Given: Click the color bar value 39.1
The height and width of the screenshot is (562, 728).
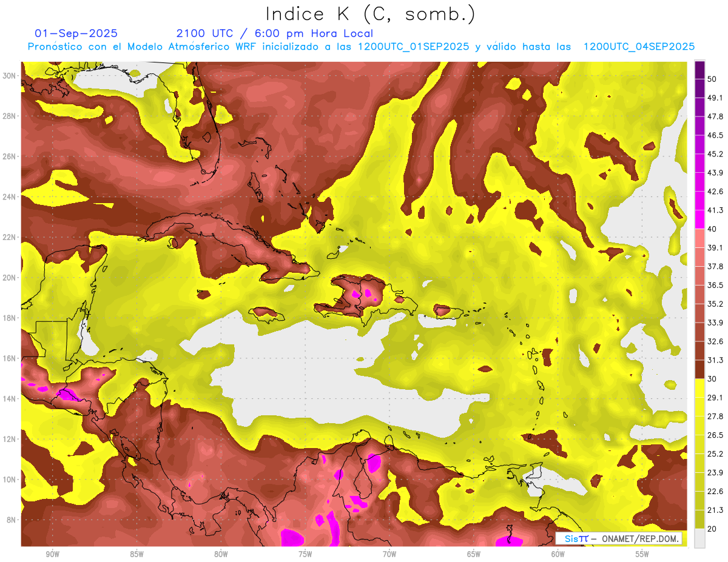Looking at the screenshot, I should [x=715, y=248].
